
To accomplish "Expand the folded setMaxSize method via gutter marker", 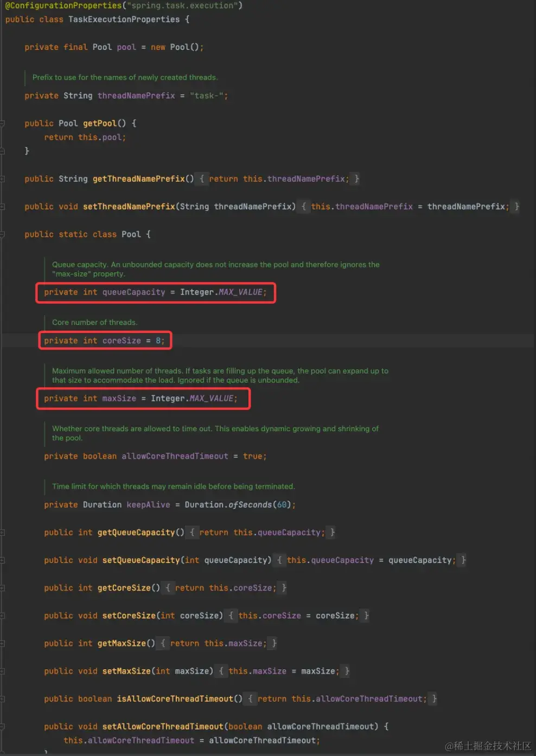I will pos(2,671).
